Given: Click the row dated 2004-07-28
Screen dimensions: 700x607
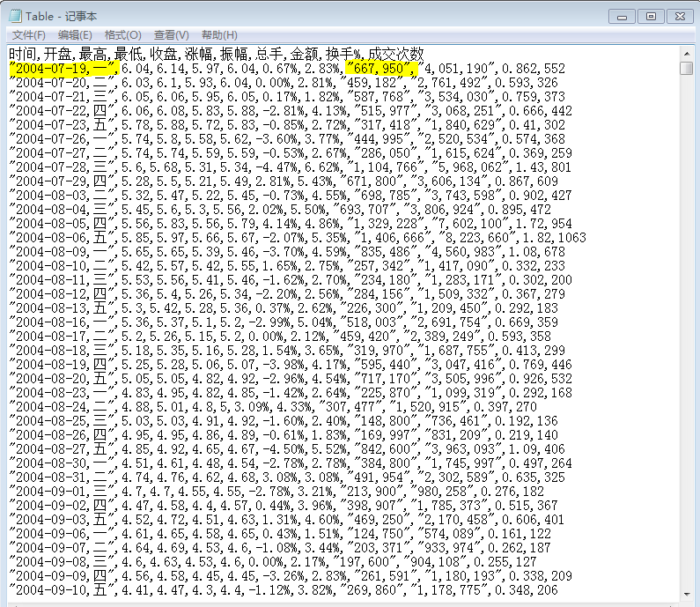Looking at the screenshot, I should (291, 167).
